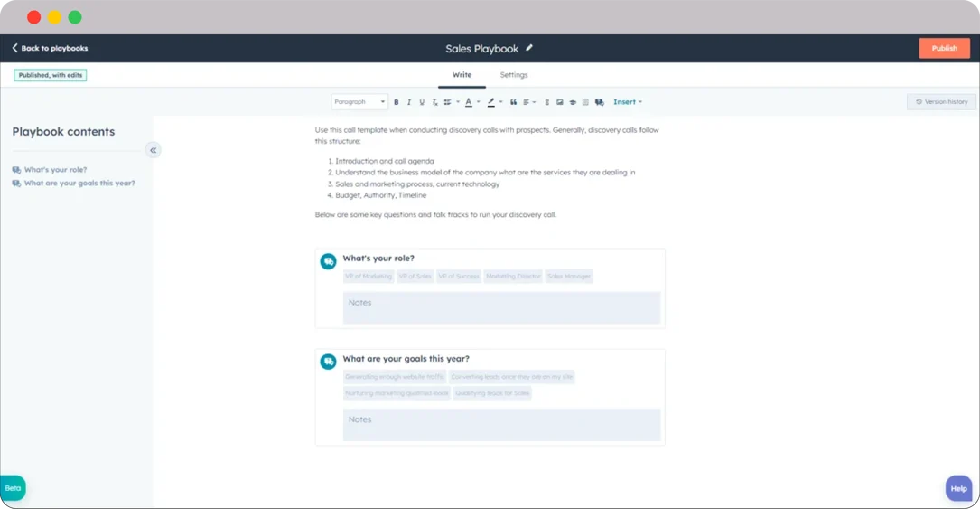Select the 'VP of Marketing' answer chip
The width and height of the screenshot is (980, 509).
(x=369, y=277)
